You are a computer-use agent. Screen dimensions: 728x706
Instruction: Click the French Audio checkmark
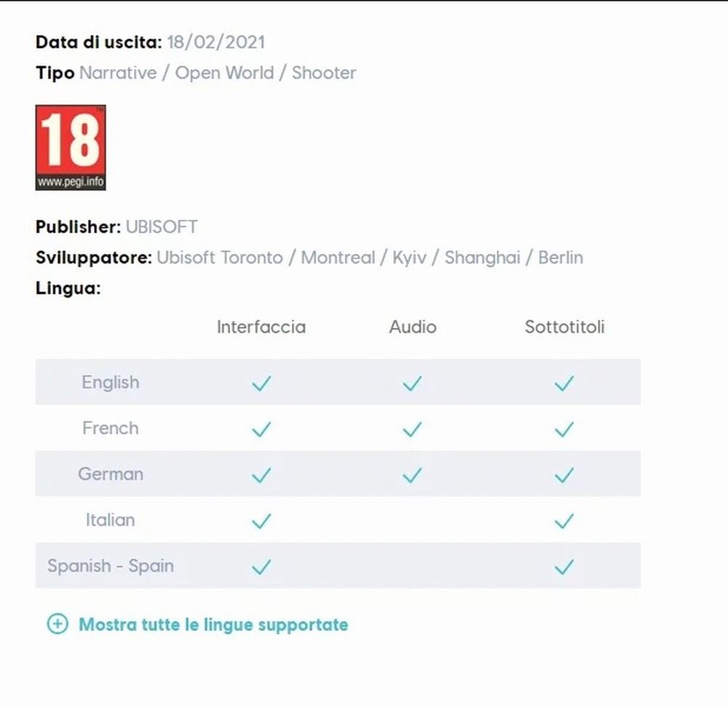click(412, 429)
